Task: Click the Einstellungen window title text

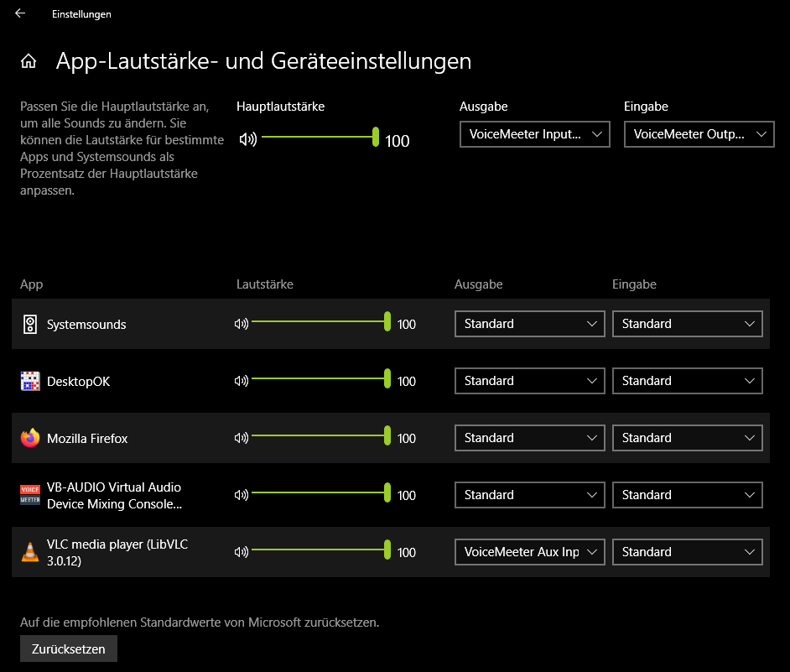Action: pyautogui.click(x=81, y=14)
